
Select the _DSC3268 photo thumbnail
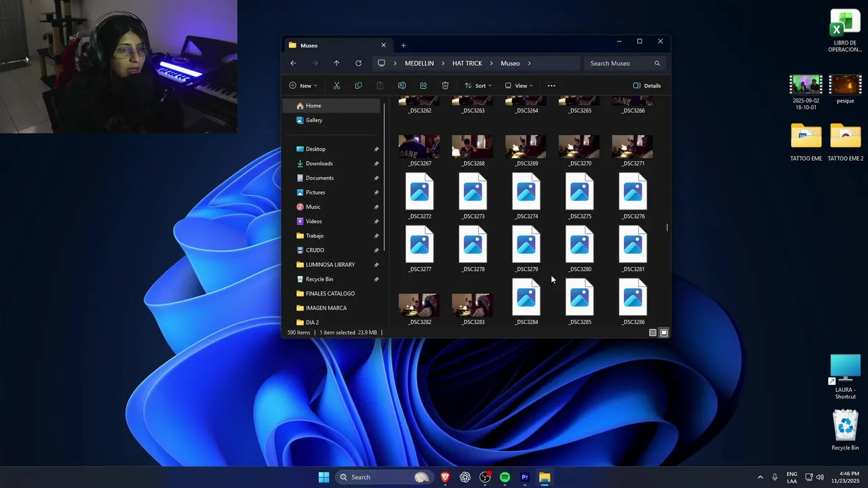click(x=473, y=147)
